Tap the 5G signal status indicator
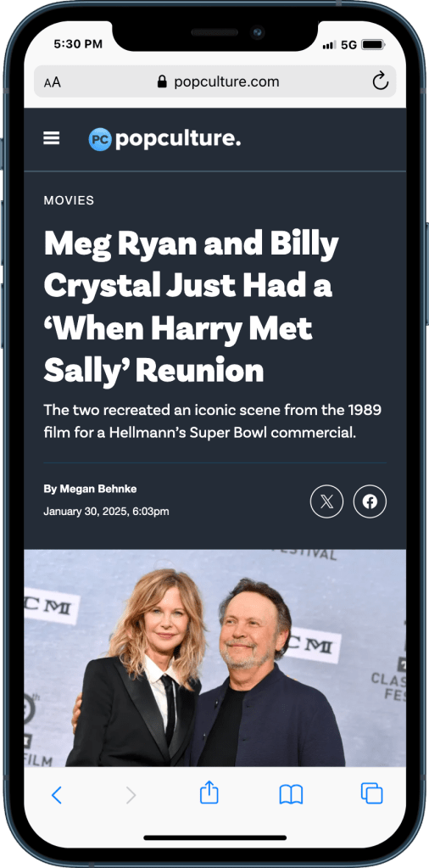Viewport: 429px width, 868px height. tap(348, 45)
